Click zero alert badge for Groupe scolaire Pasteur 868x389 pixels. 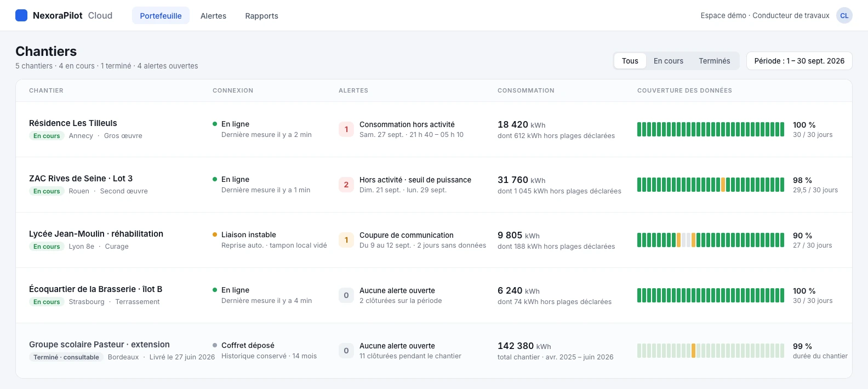[346, 351]
